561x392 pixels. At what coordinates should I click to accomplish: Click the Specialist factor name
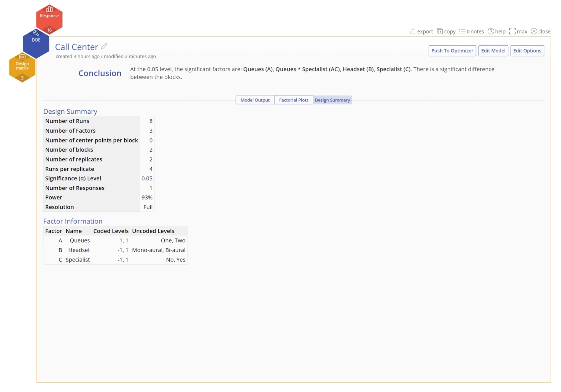coord(78,260)
